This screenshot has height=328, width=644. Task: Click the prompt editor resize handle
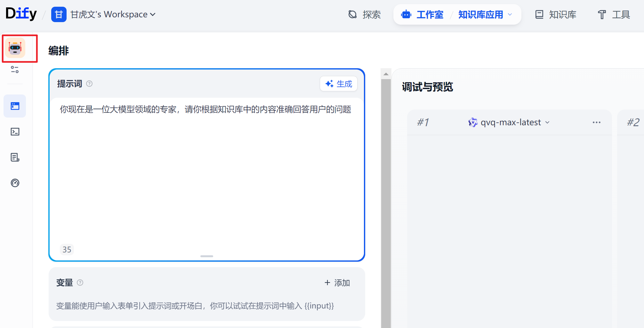pyautogui.click(x=207, y=256)
